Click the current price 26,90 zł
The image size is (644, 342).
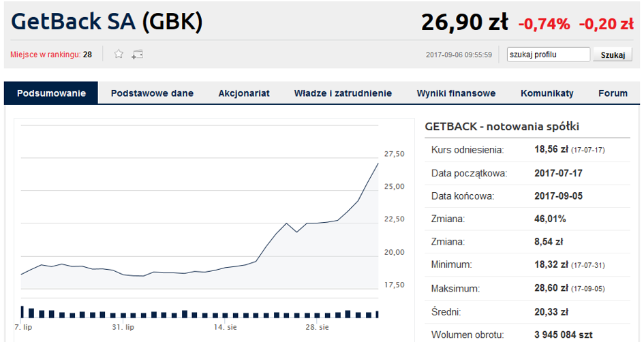[x=464, y=22]
